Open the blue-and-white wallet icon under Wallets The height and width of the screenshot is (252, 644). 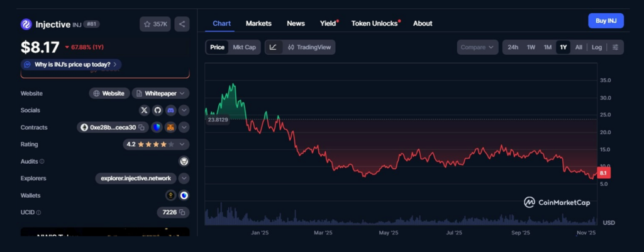coord(184,195)
